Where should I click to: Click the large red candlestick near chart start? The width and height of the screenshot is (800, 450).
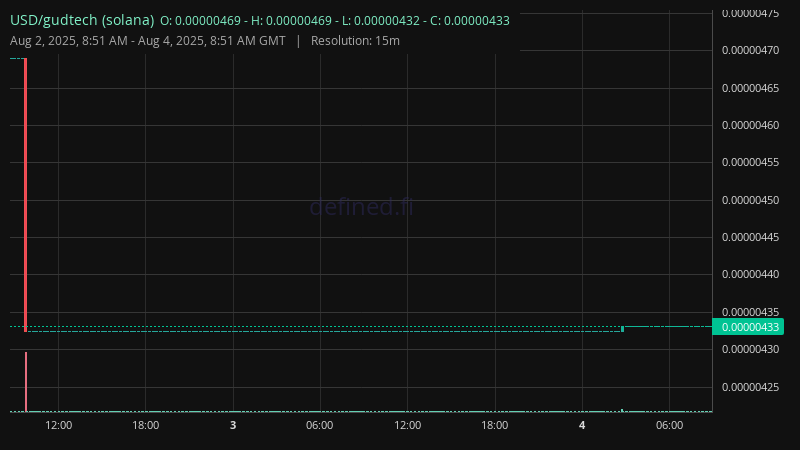click(26, 195)
